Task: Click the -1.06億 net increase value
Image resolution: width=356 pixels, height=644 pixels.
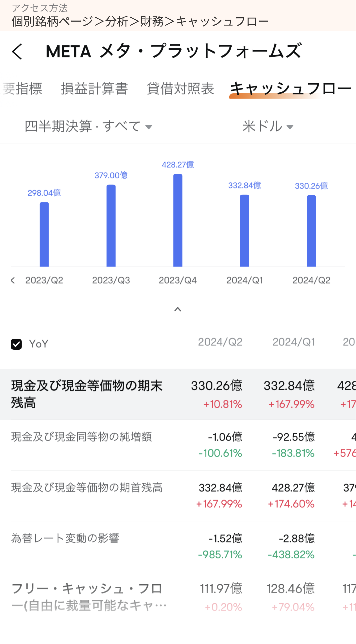Action: click(225, 437)
